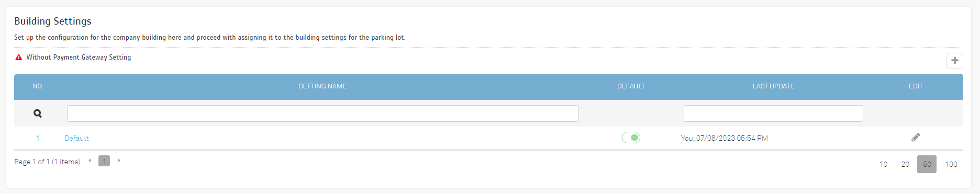Show 10 items per page
Screen dimensions: 980x194
click(x=883, y=164)
